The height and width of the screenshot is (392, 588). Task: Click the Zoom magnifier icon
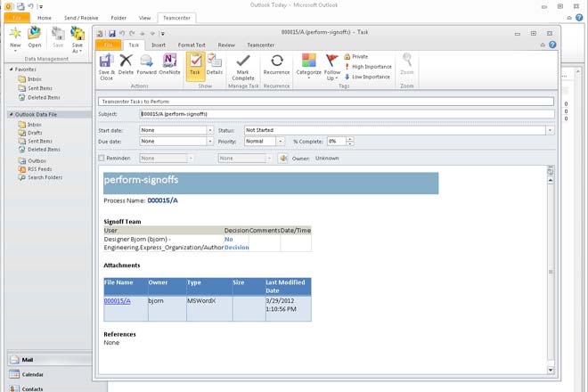point(407,63)
